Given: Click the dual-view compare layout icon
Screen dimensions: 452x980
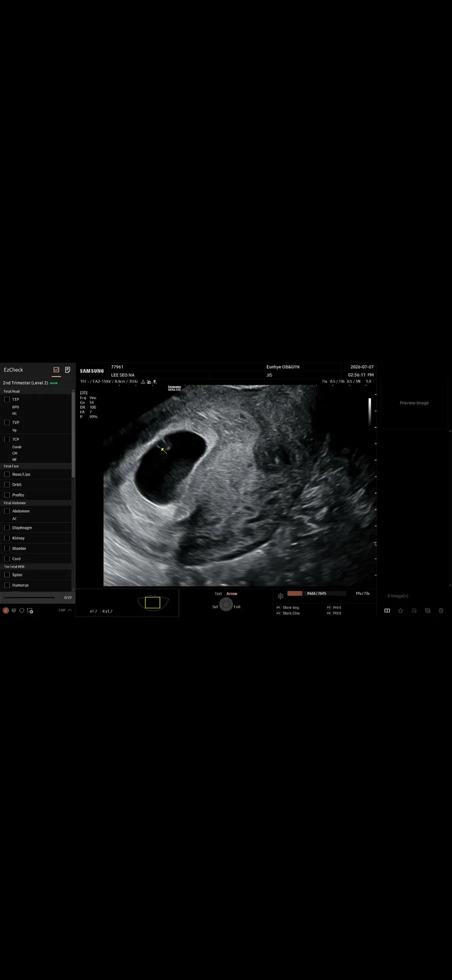Looking at the screenshot, I should (x=387, y=610).
